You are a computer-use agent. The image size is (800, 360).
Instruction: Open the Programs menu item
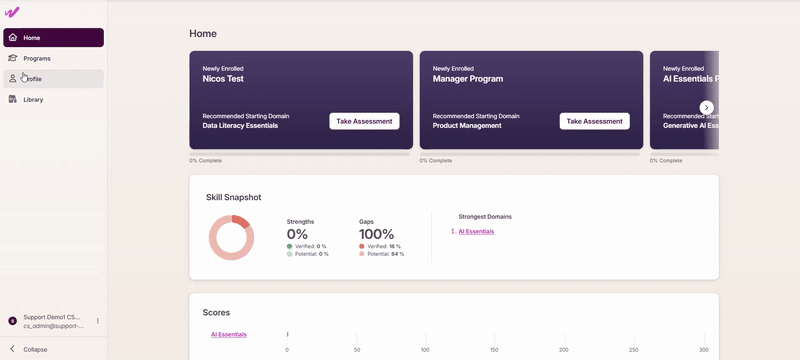[54, 58]
